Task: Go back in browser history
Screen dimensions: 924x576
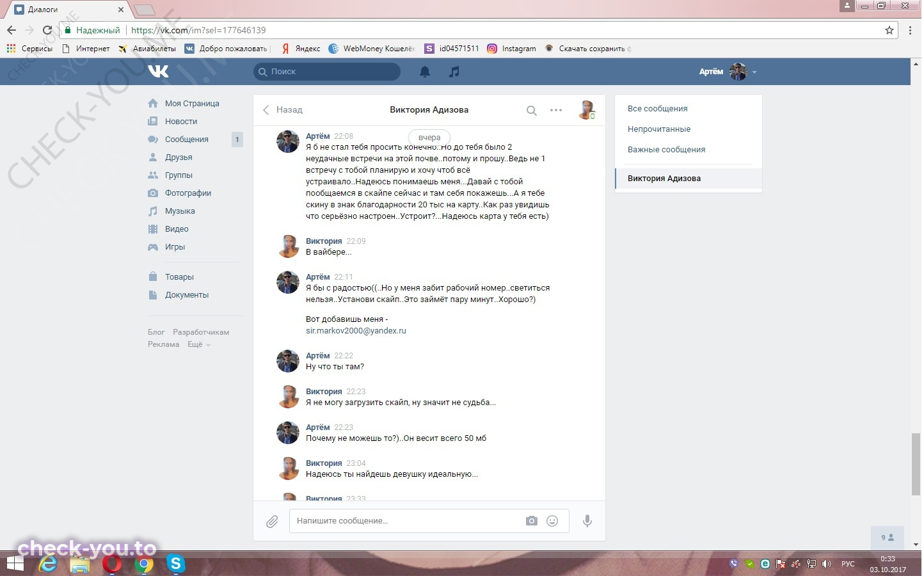Action: 12,30
